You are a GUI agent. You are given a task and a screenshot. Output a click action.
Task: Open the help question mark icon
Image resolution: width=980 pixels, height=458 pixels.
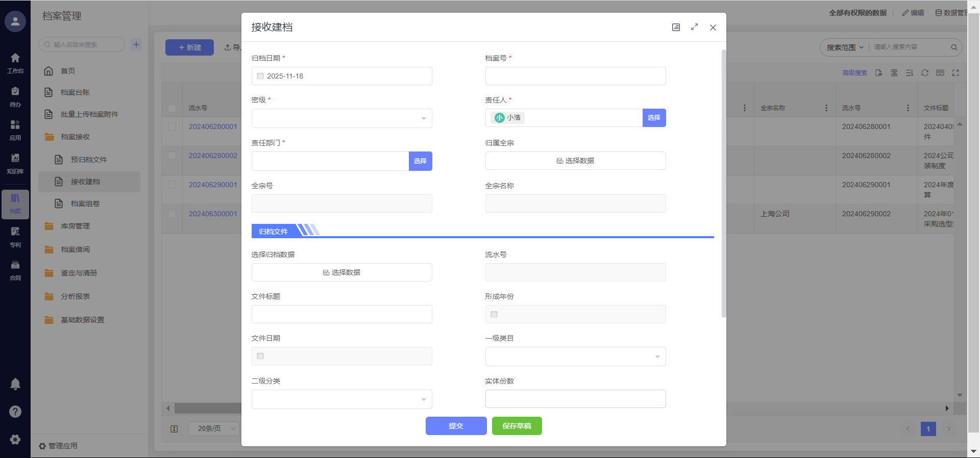pyautogui.click(x=15, y=412)
